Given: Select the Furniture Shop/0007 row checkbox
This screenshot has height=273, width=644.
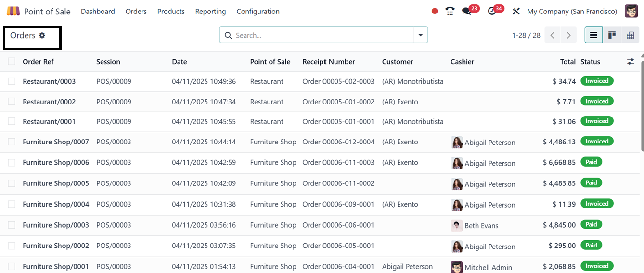Looking at the screenshot, I should pos(12,142).
